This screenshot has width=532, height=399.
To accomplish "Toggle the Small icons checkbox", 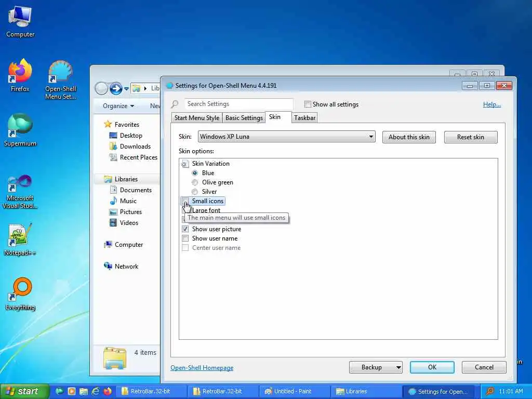I will (185, 201).
